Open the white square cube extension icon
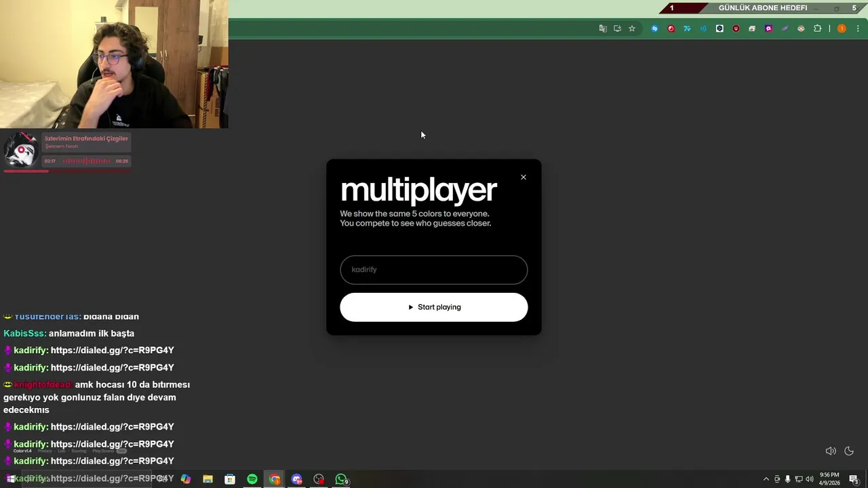 coord(719,28)
